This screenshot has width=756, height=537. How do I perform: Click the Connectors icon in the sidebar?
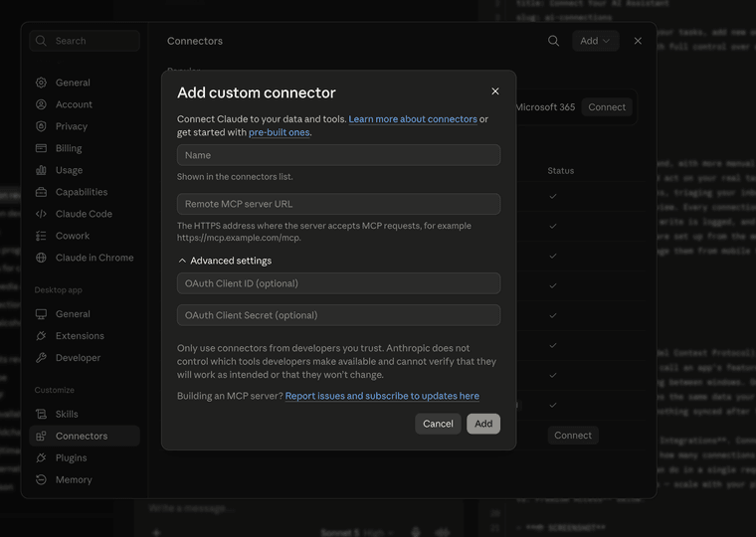(41, 436)
